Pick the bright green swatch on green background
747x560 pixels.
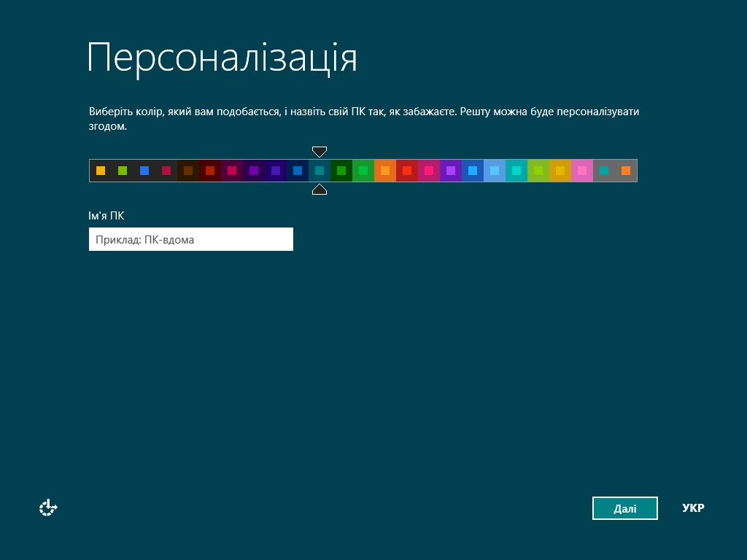[363, 171]
